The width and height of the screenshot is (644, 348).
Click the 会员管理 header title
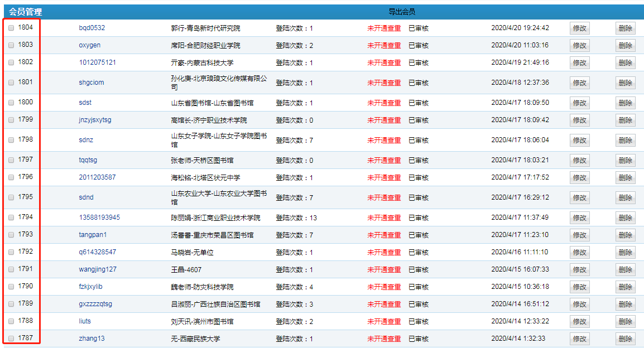(25, 12)
